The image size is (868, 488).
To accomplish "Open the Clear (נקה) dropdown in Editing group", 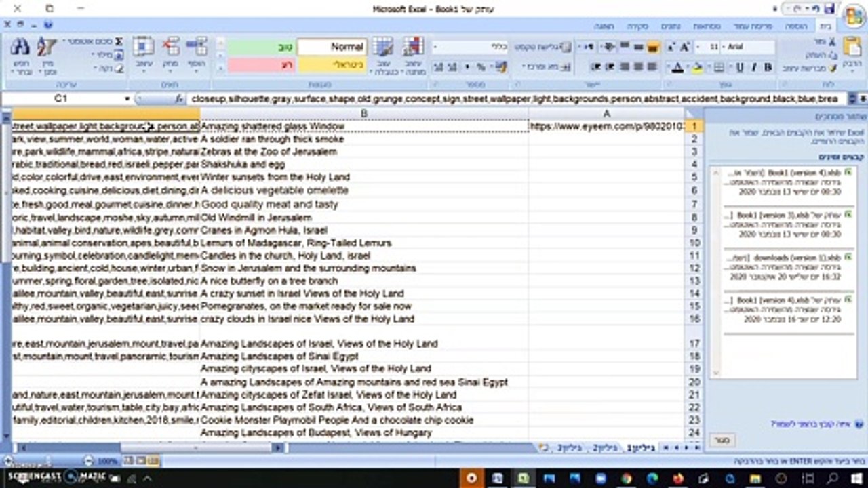I will pyautogui.click(x=106, y=68).
